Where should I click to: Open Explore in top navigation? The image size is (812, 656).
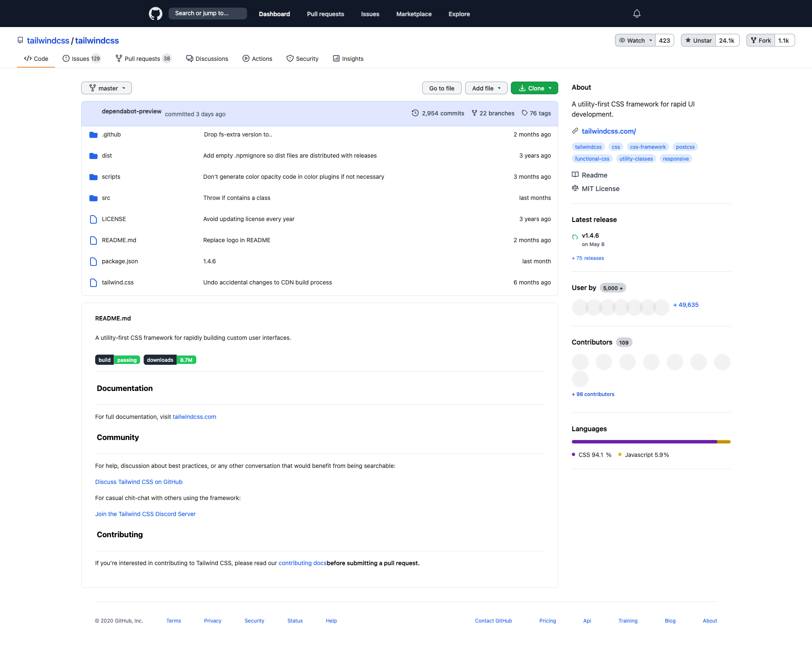459,14
